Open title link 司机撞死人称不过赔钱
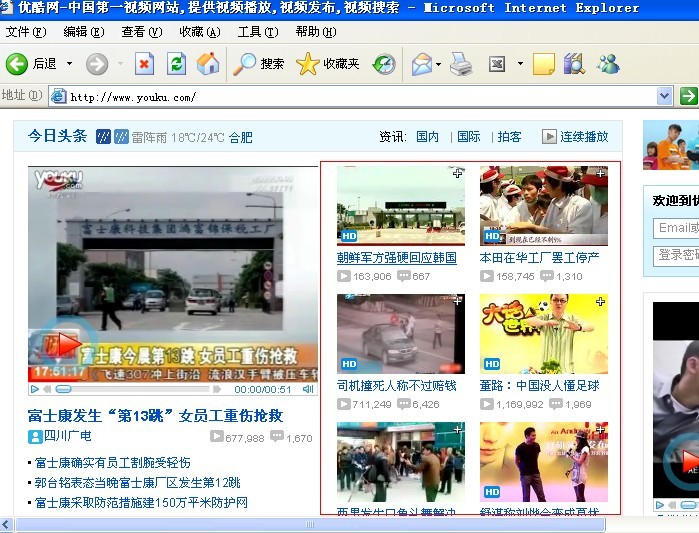 (x=397, y=385)
